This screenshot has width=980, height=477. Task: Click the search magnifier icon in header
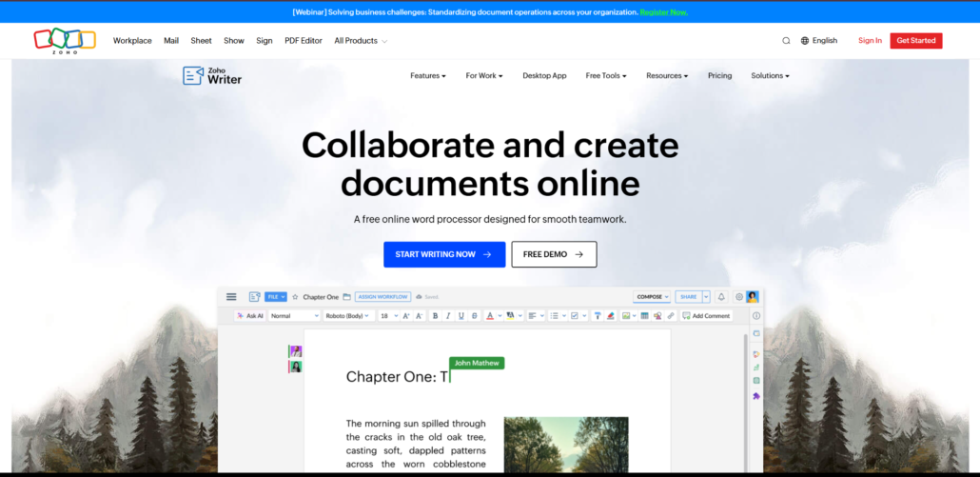pos(786,41)
